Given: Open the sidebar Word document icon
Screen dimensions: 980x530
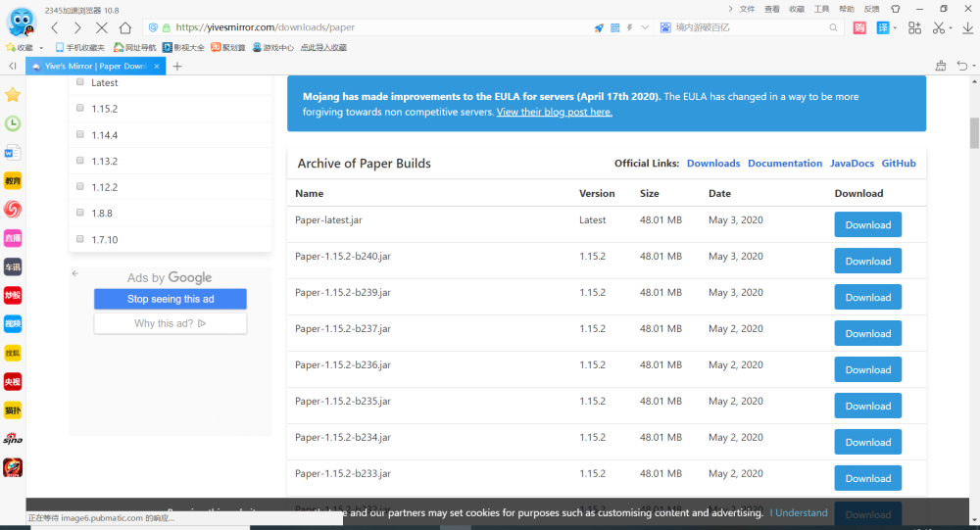Looking at the screenshot, I should (x=13, y=153).
